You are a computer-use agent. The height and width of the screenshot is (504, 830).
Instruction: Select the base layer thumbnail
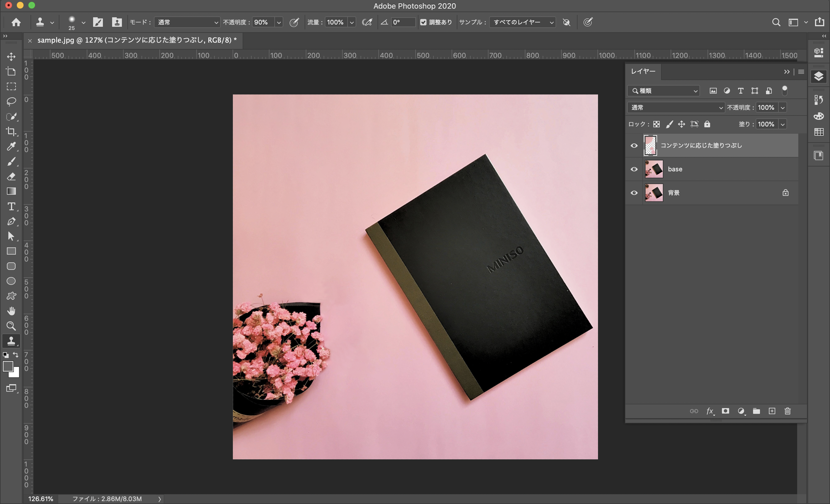[x=654, y=169]
